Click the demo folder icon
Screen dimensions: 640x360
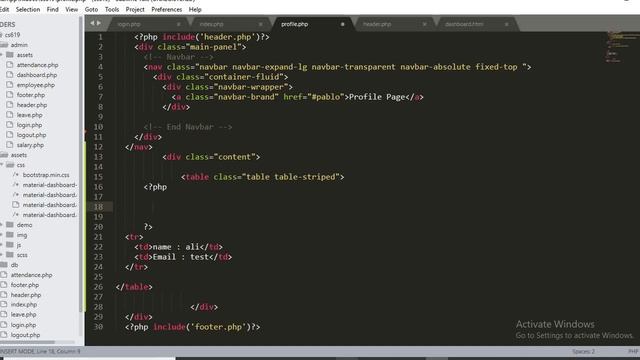click(x=10, y=225)
